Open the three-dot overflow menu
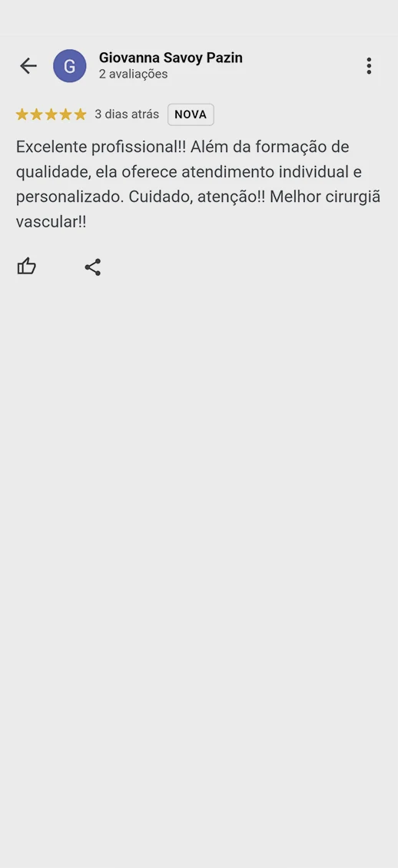Image resolution: width=398 pixels, height=868 pixels. (x=369, y=66)
